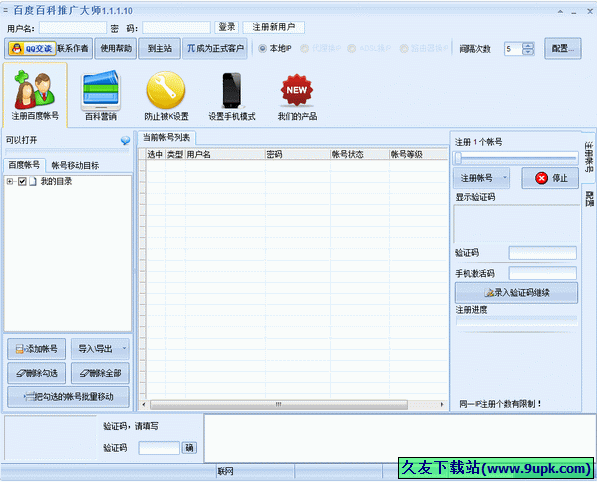Screen dimensions: 597x482
Task: Open the 导入\导出 dropdown button
Action: (100, 349)
